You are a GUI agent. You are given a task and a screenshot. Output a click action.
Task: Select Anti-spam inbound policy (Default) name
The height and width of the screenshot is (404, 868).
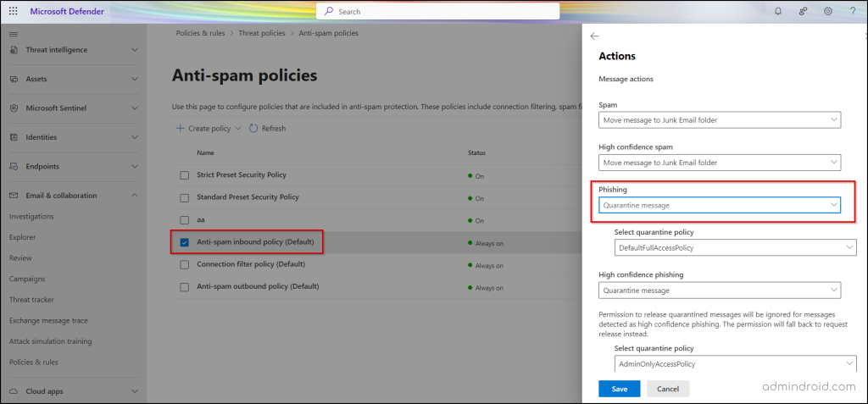pyautogui.click(x=255, y=242)
